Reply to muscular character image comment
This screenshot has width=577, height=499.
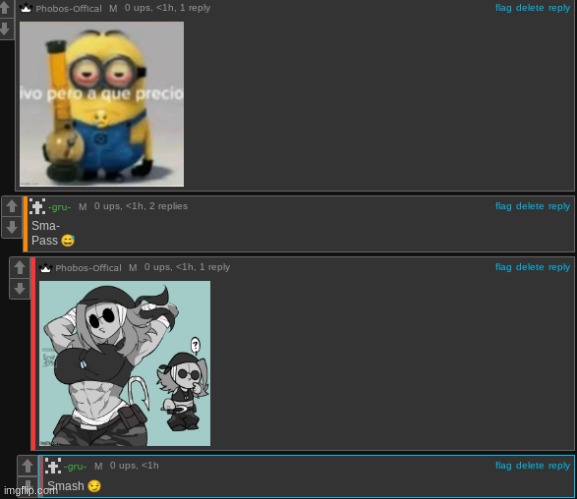(559, 267)
